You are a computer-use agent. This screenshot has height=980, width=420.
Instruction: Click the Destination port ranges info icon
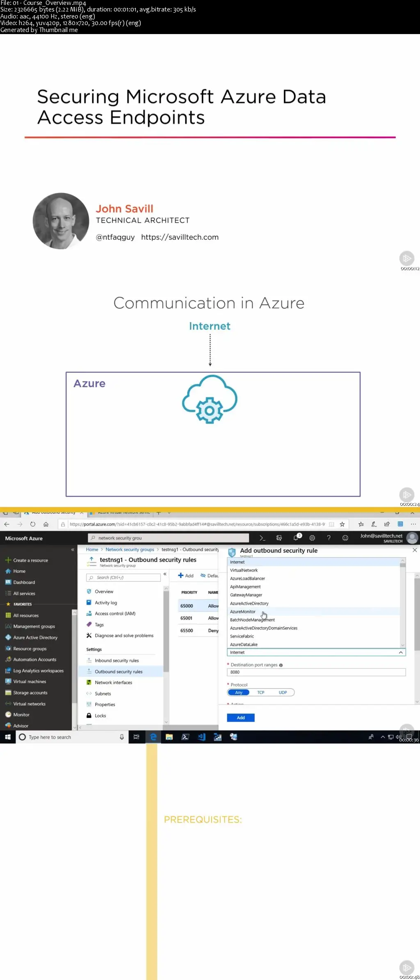tap(281, 665)
